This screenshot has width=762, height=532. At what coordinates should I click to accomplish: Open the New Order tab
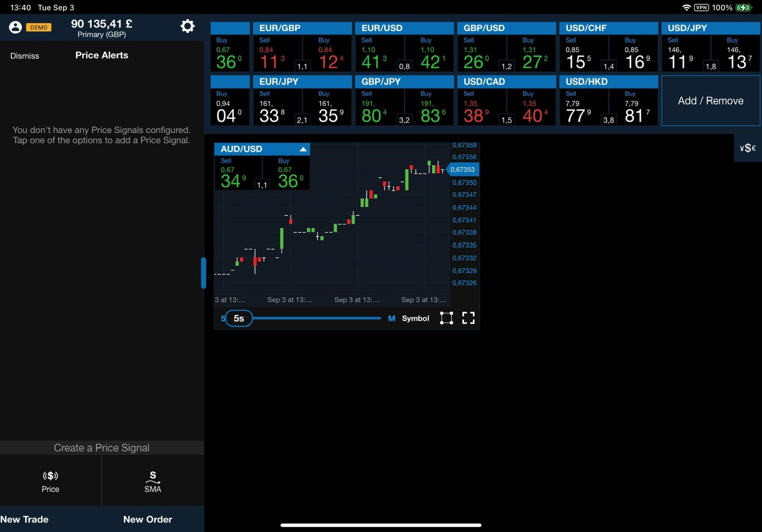coord(148,519)
